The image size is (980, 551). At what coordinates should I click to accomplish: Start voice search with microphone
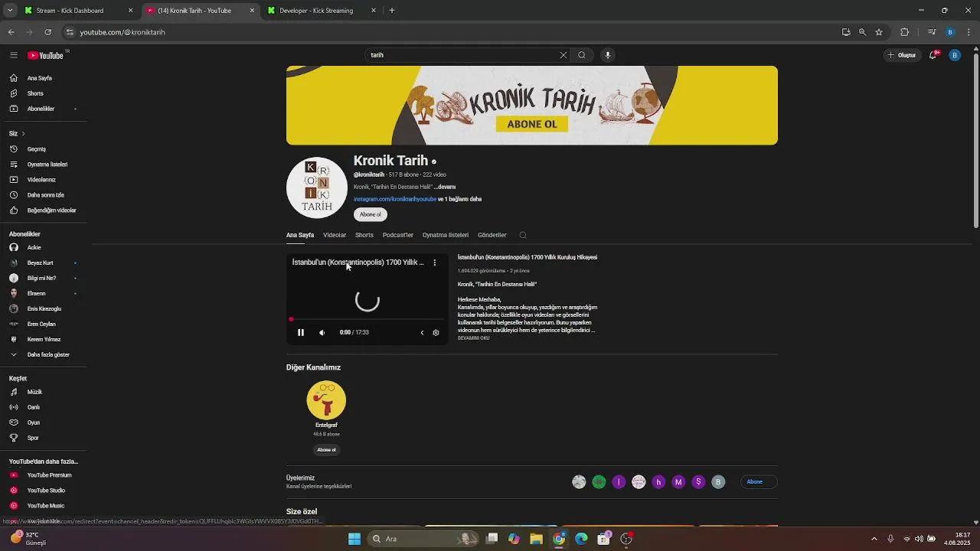point(608,55)
